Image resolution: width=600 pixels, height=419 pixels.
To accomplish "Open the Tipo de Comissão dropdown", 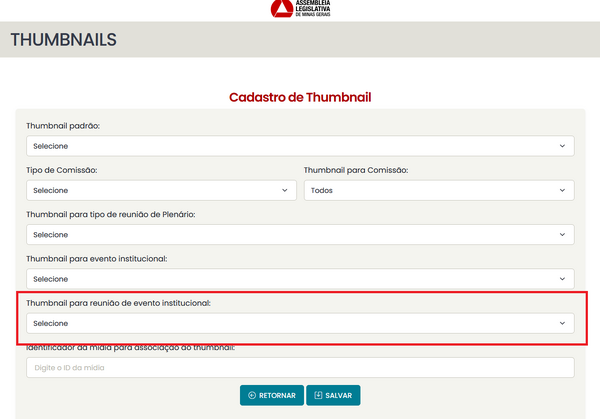I will click(161, 190).
